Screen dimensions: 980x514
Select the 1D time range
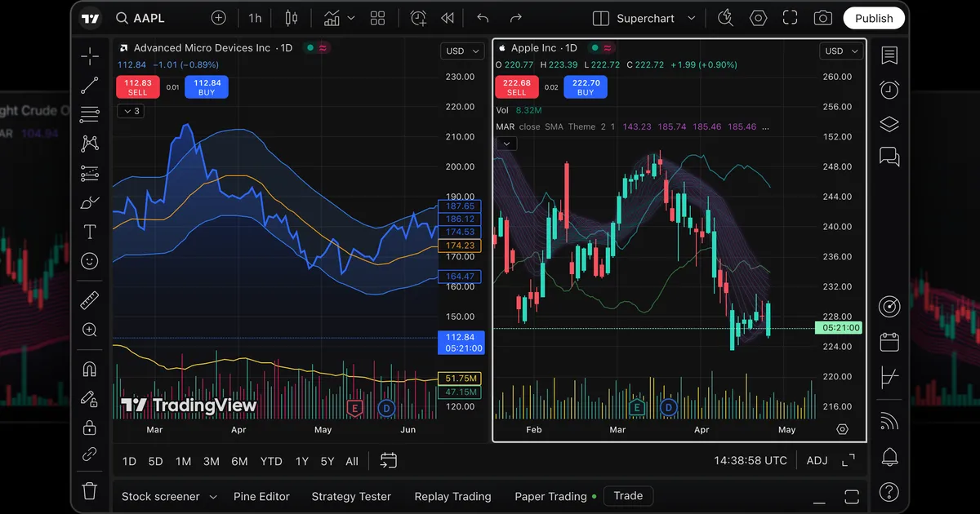[x=129, y=461]
